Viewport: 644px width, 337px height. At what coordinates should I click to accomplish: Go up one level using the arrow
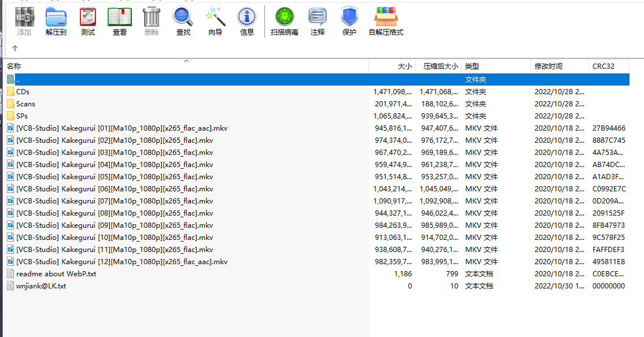coord(16,49)
